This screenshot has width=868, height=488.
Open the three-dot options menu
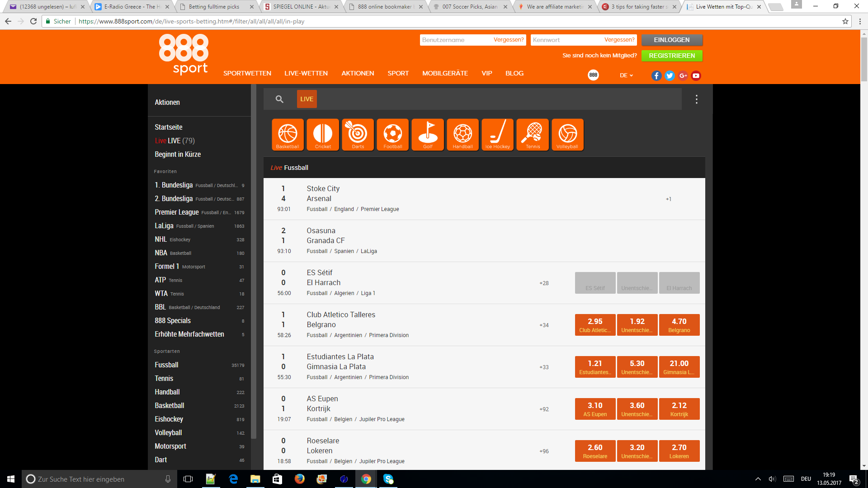[697, 99]
